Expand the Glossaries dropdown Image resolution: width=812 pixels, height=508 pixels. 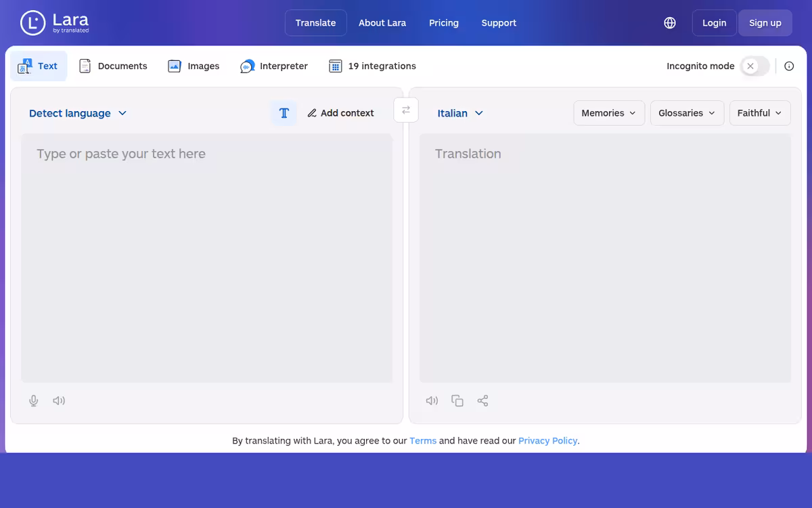click(687, 113)
